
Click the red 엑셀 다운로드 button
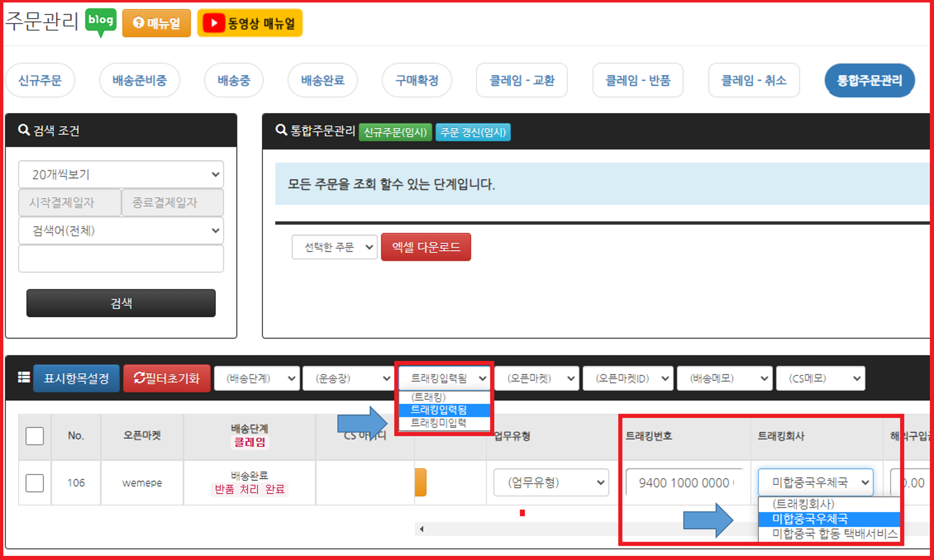pos(426,247)
